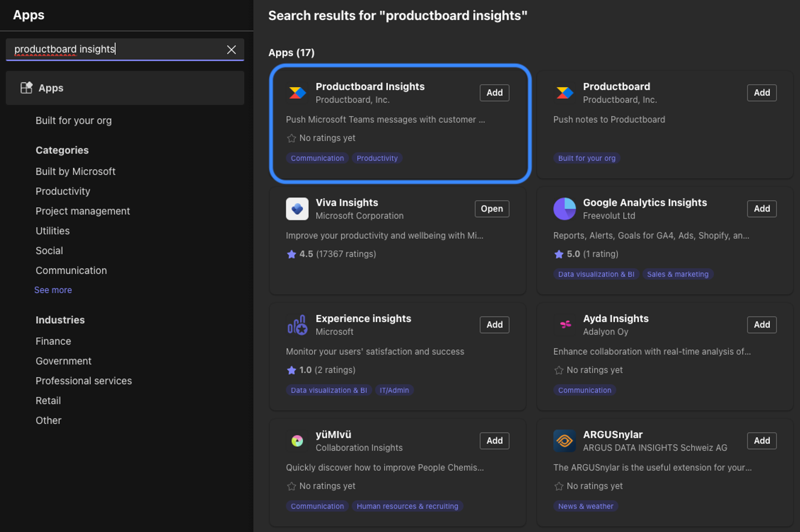800x532 pixels.
Task: Click the Experience insights app icon
Action: click(297, 325)
